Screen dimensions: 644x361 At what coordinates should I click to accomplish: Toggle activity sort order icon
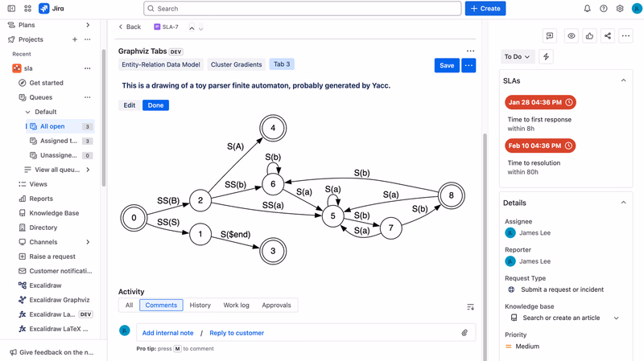(x=471, y=307)
